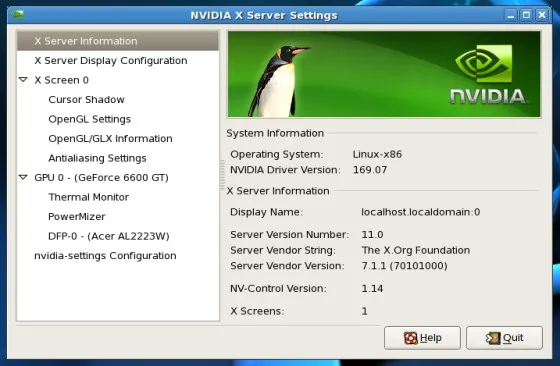The width and height of the screenshot is (560, 366).
Task: Maximize the NVIDIA X Server Settings window
Action: pyautogui.click(x=526, y=15)
